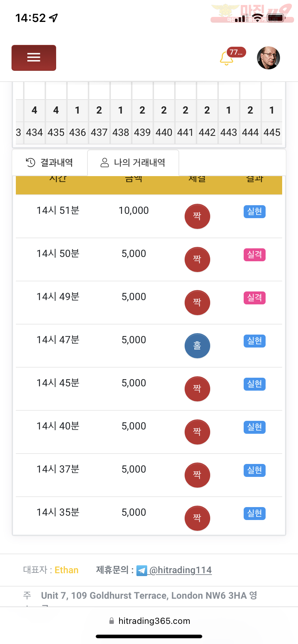Open the user profile avatar
Image resolution: width=298 pixels, height=644 pixels.
268,58
